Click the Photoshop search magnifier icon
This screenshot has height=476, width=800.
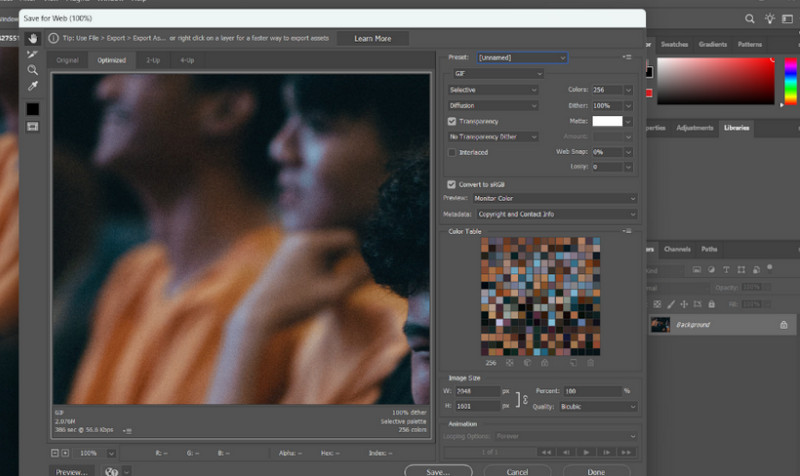tap(749, 19)
